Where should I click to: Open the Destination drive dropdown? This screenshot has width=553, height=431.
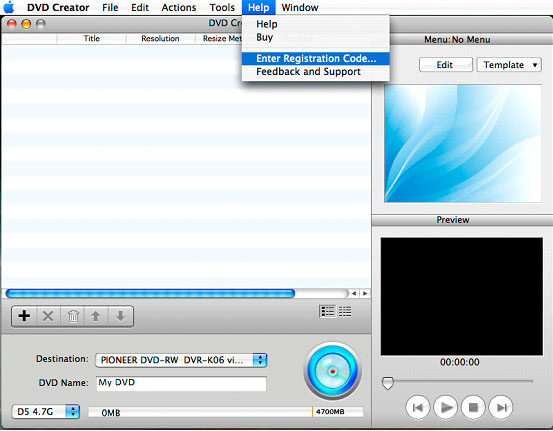coord(181,360)
